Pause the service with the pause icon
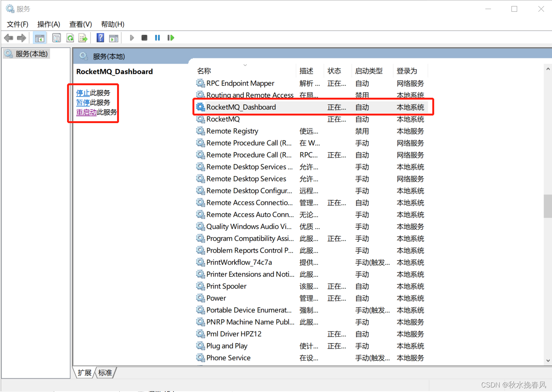This screenshot has height=392, width=552. click(x=157, y=37)
